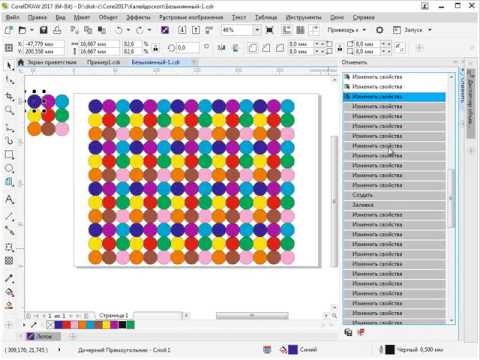Toggle rulers display
This screenshot has height=360, width=480.
coord(286,30)
